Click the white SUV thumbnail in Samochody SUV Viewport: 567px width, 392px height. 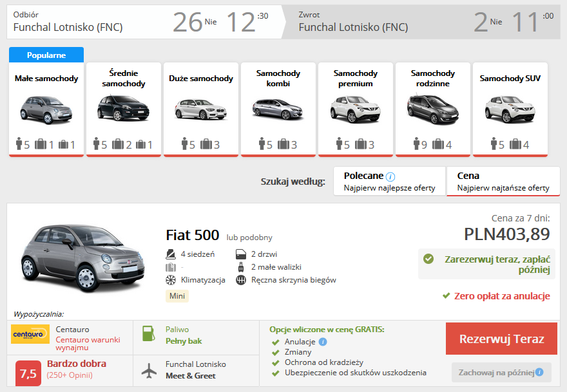point(510,109)
